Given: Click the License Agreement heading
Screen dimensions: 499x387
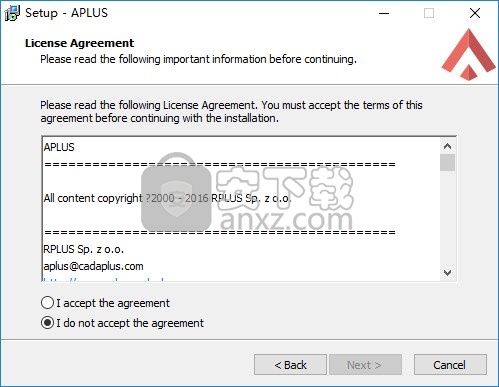Looking at the screenshot, I should click(x=79, y=43).
